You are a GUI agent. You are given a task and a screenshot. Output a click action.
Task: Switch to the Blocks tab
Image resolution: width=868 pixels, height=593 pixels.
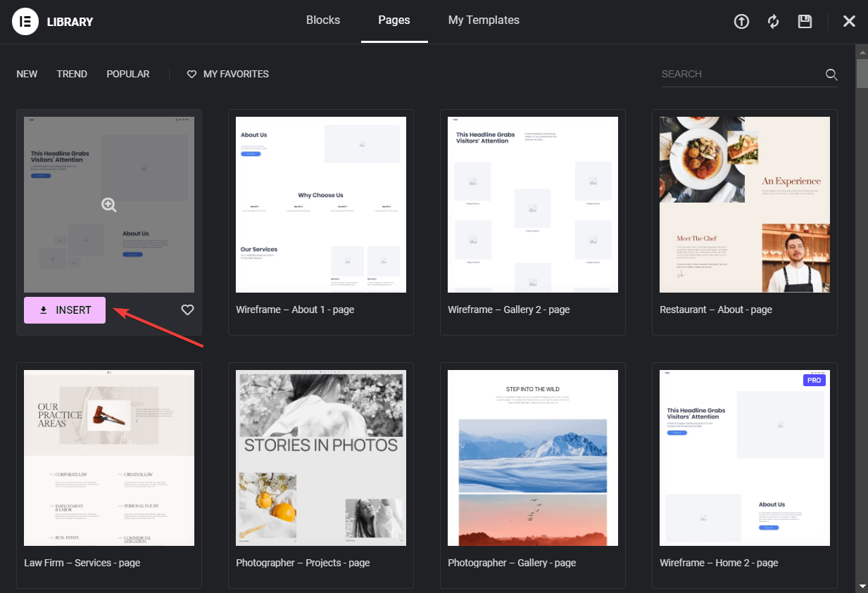(323, 20)
